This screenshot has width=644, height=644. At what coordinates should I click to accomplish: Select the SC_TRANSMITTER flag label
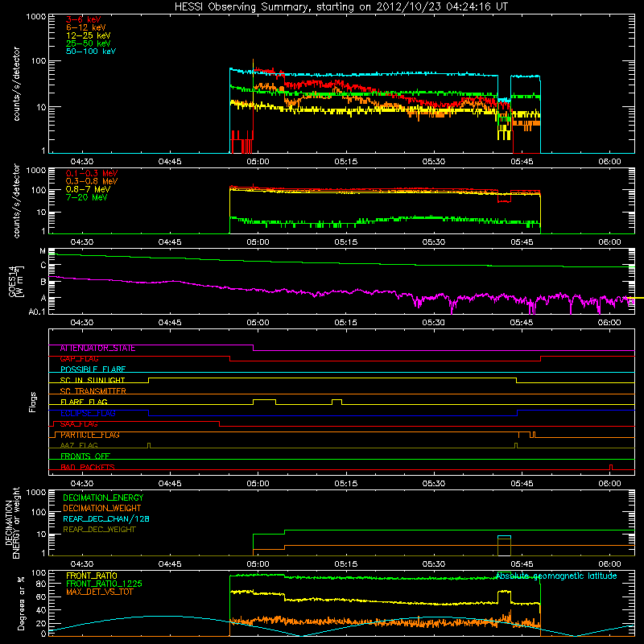tap(93, 391)
